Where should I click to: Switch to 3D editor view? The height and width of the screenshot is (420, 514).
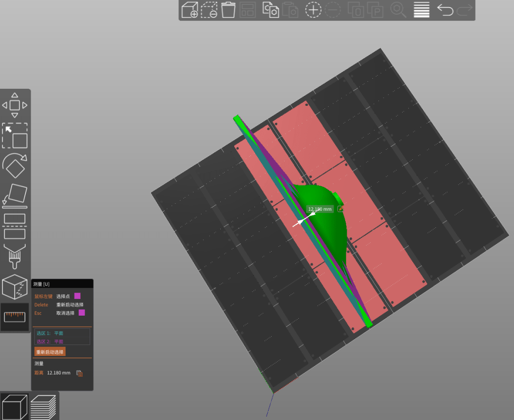pyautogui.click(x=14, y=406)
